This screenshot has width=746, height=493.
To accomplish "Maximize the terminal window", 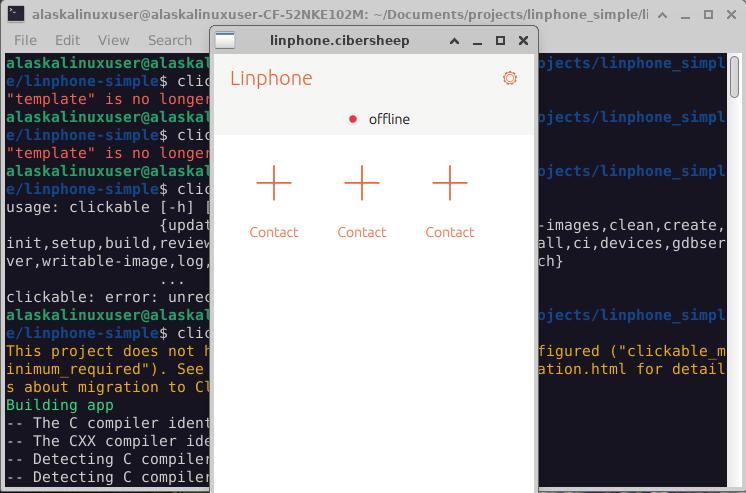I will click(x=708, y=15).
